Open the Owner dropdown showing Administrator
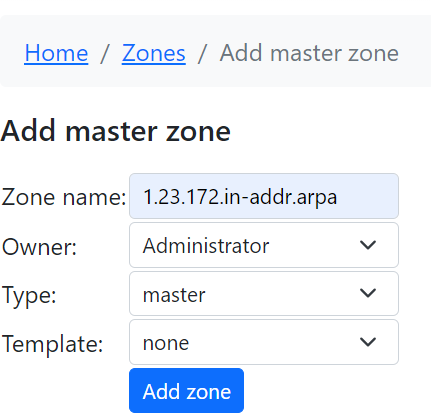 (x=264, y=245)
